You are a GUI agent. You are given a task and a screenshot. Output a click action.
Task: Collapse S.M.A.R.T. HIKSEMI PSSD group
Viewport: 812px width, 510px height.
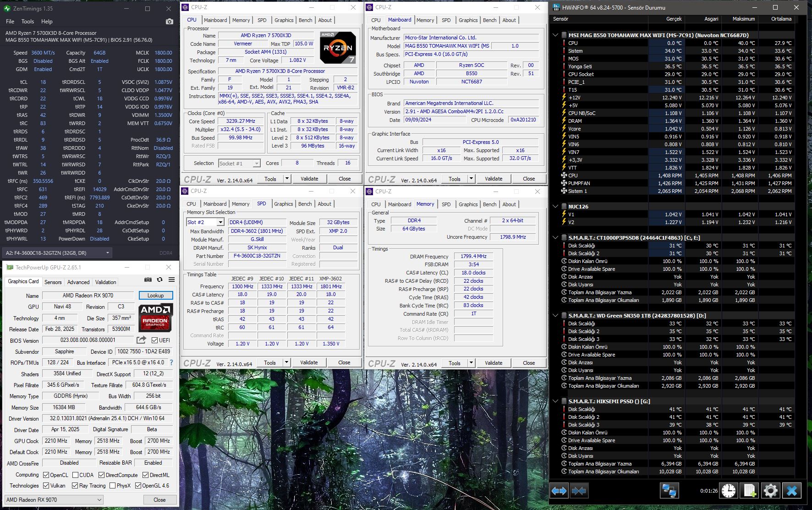pyautogui.click(x=555, y=401)
